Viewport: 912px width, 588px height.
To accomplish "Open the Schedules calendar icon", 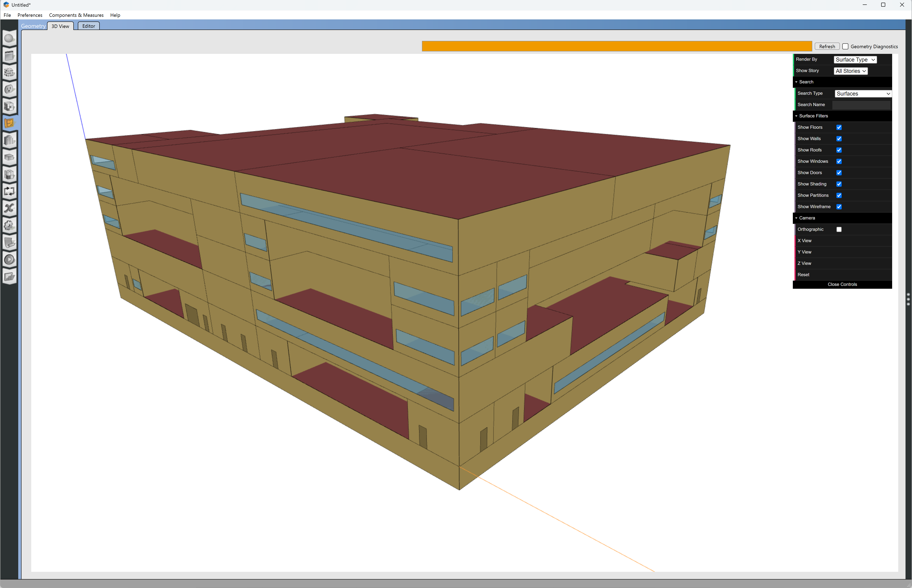I will tap(9, 56).
